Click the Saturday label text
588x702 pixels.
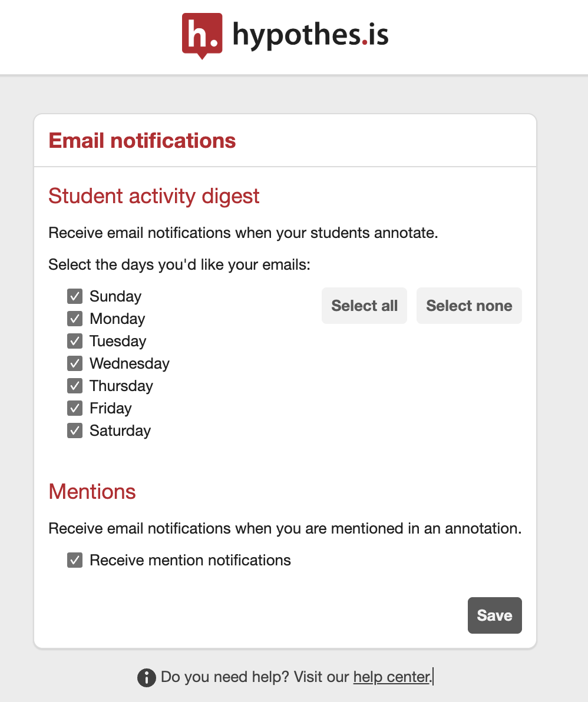click(x=120, y=431)
